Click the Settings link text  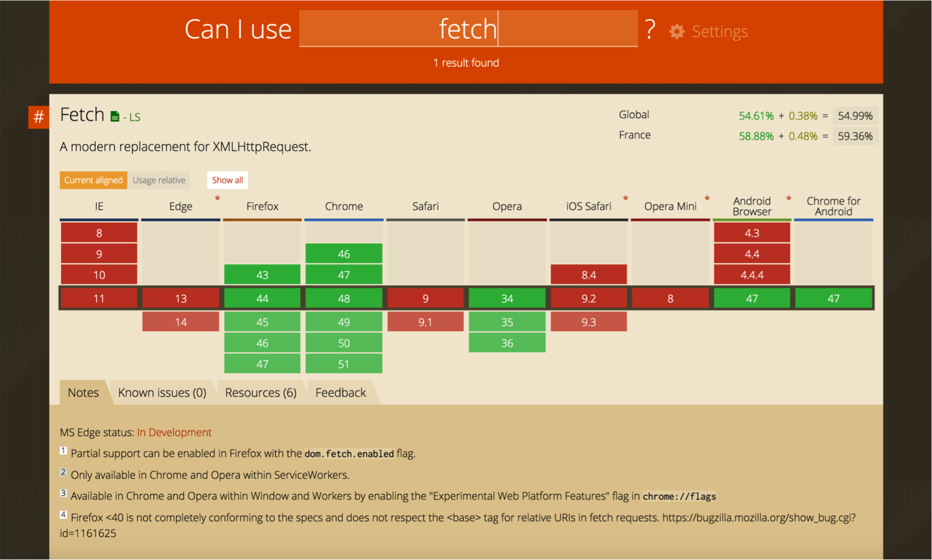720,31
